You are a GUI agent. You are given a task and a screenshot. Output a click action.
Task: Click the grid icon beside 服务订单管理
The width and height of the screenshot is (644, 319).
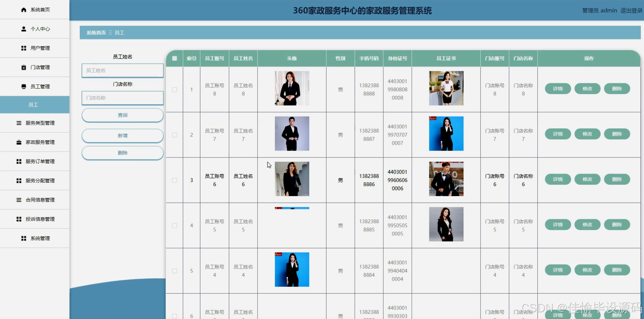click(x=19, y=162)
